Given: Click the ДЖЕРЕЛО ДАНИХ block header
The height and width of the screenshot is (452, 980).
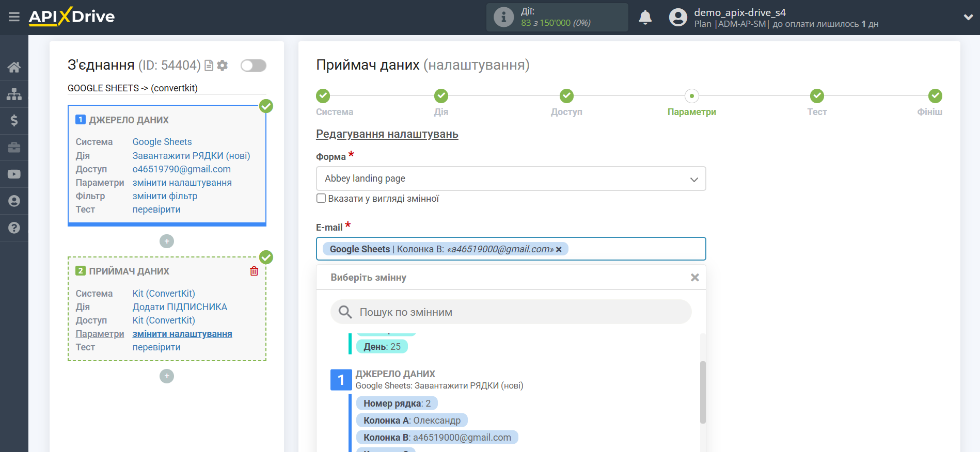Looking at the screenshot, I should point(129,120).
